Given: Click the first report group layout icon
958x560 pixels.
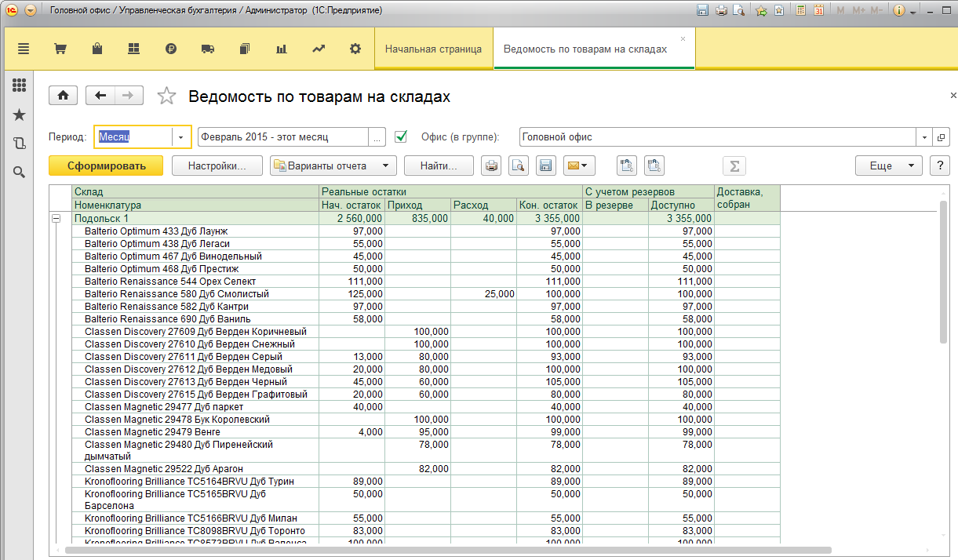Looking at the screenshot, I should (626, 165).
